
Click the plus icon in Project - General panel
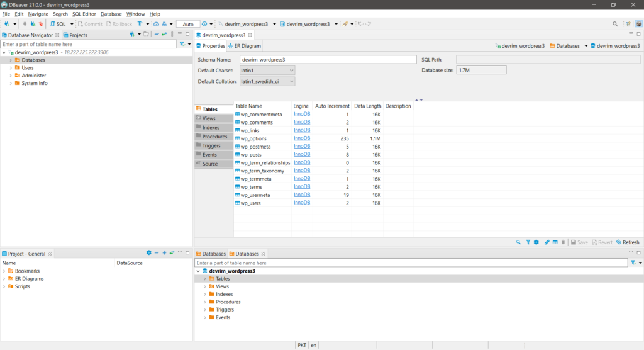pos(164,253)
